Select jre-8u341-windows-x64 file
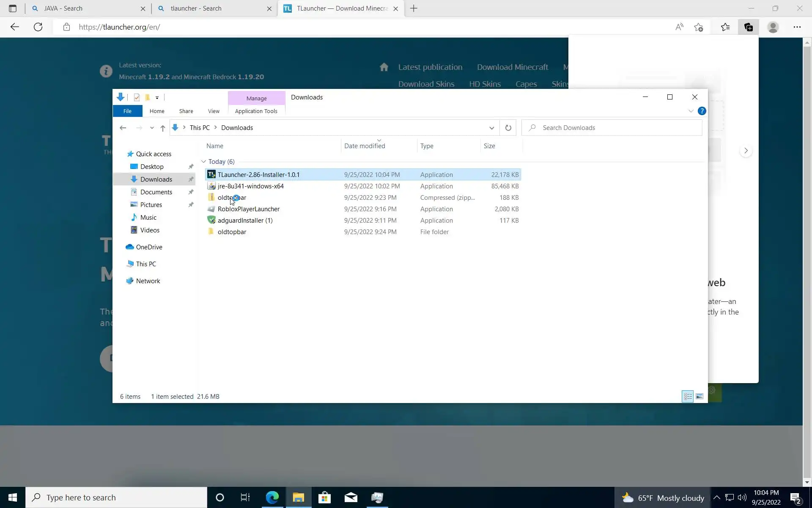The width and height of the screenshot is (812, 508). tap(250, 186)
